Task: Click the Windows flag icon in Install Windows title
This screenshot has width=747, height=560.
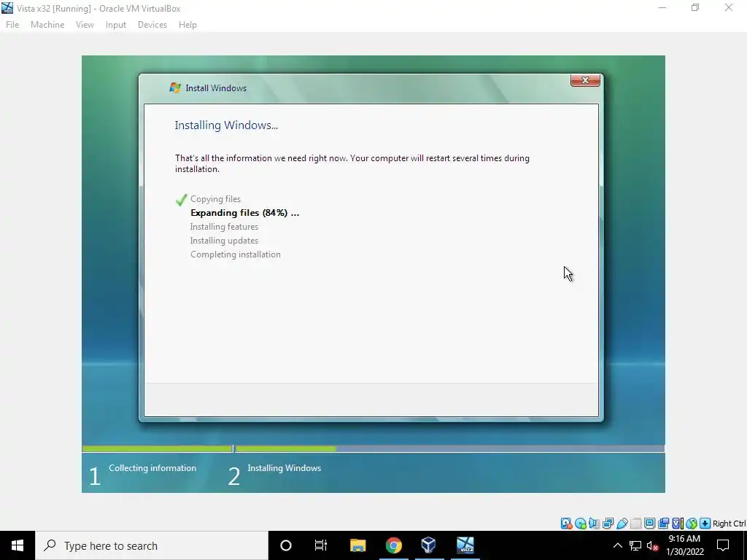Action: click(175, 87)
